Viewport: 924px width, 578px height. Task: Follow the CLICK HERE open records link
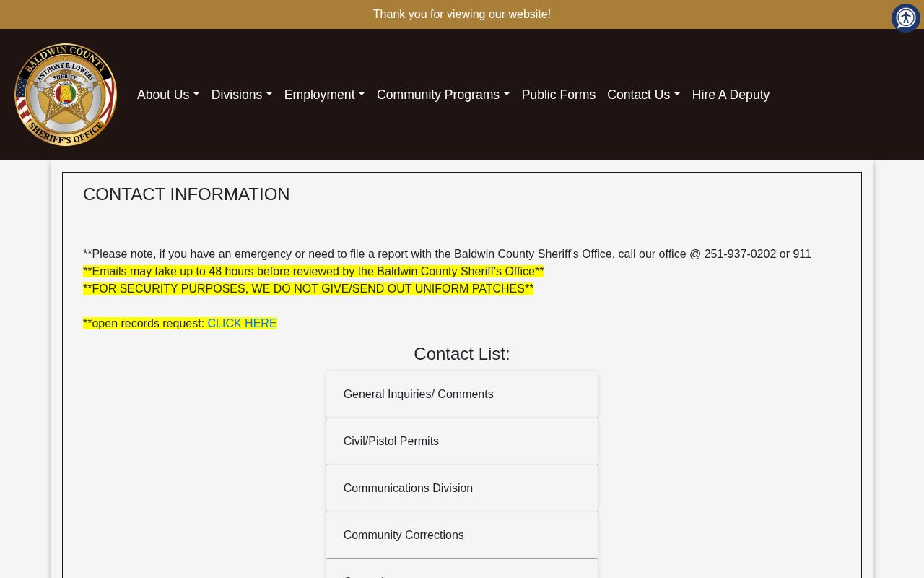(x=242, y=324)
